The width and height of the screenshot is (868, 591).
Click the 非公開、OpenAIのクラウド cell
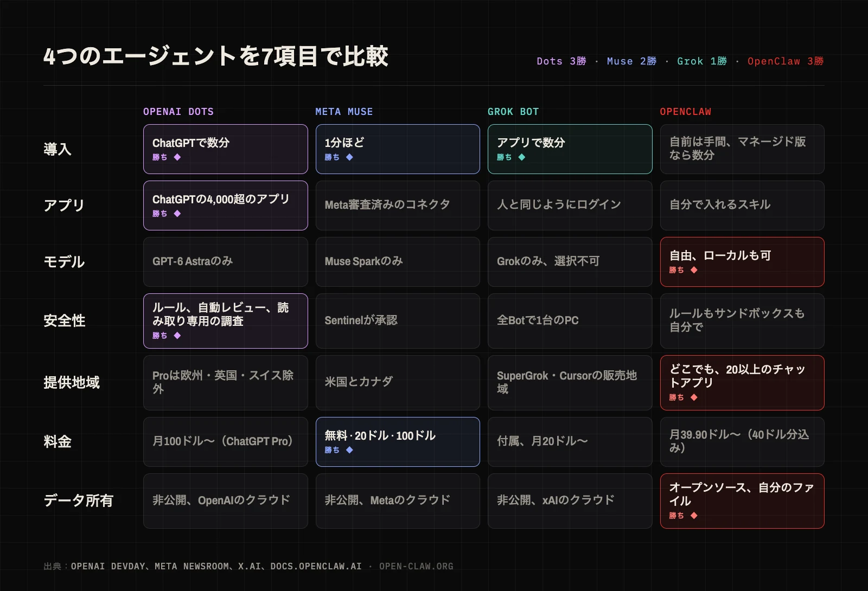[226, 501]
